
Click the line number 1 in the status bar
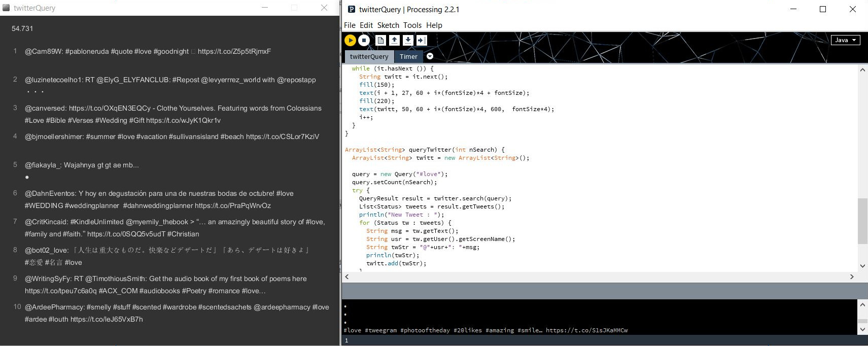[x=346, y=340]
